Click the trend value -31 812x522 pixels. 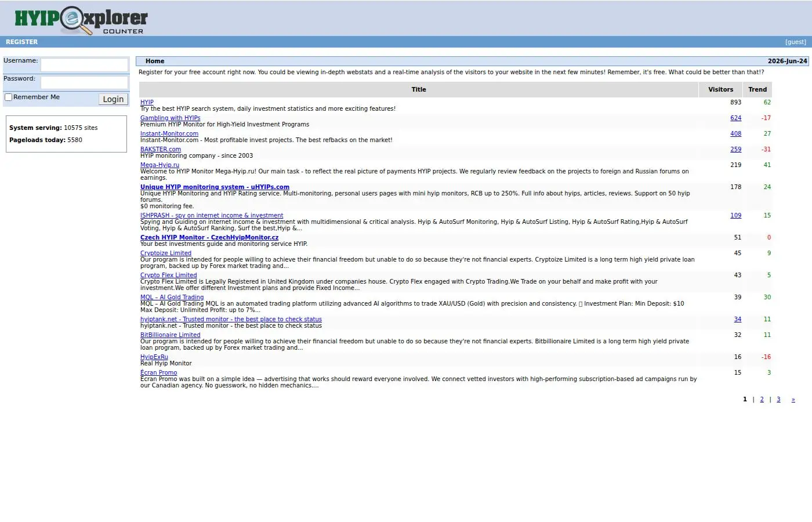coord(766,149)
